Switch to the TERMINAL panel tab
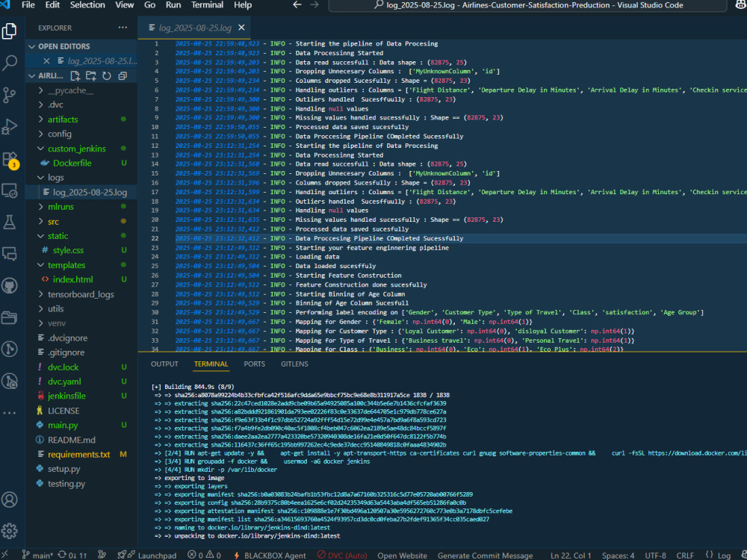Screen dimensions: 747x560 pyautogui.click(x=211, y=364)
